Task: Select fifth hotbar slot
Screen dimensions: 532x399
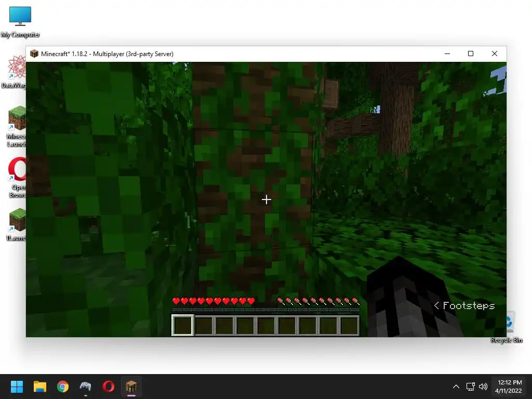Action: pos(267,325)
